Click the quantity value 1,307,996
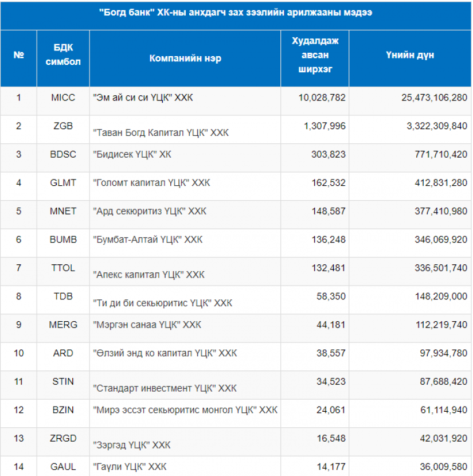This screenshot has width=473, height=476. click(325, 126)
